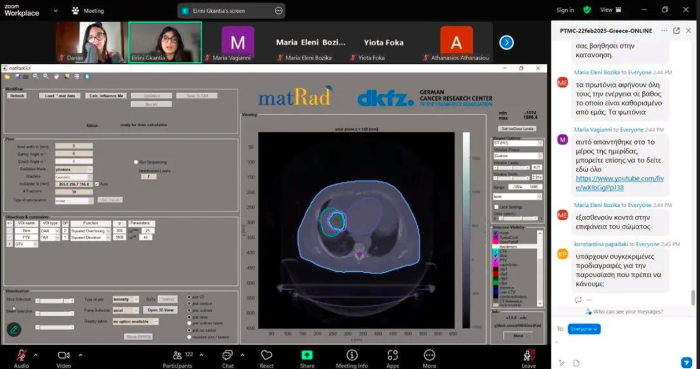
Task: Open the Apps icon in Zoom toolbar
Action: click(392, 355)
